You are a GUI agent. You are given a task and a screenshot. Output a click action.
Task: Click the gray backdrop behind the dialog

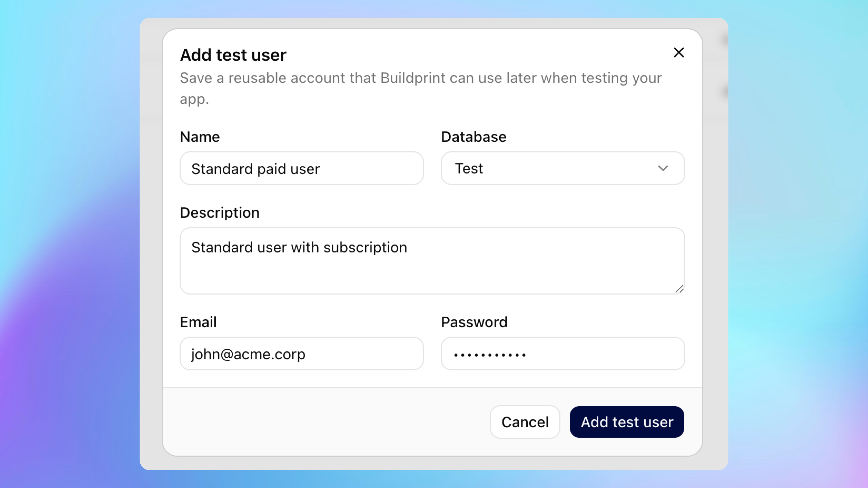click(x=151, y=236)
